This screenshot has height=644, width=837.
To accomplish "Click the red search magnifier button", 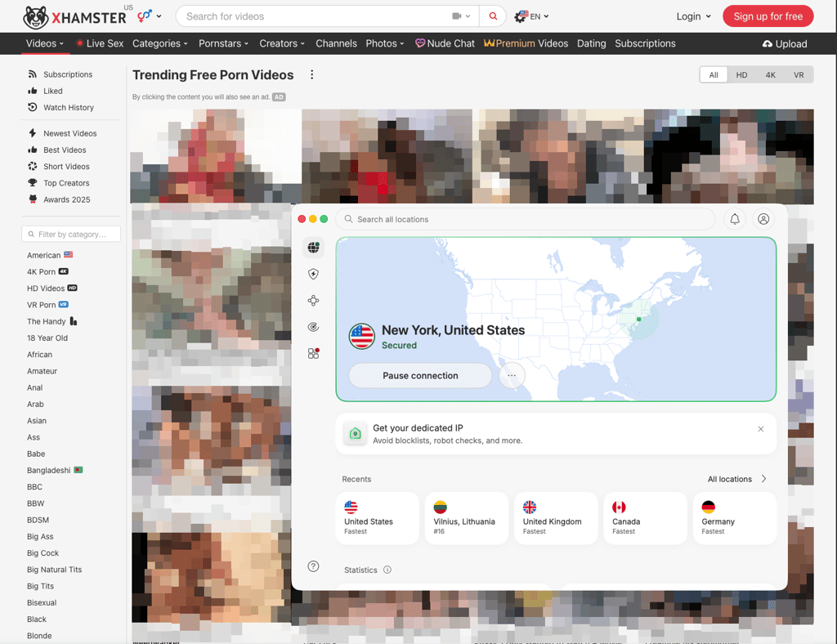I will (x=493, y=16).
